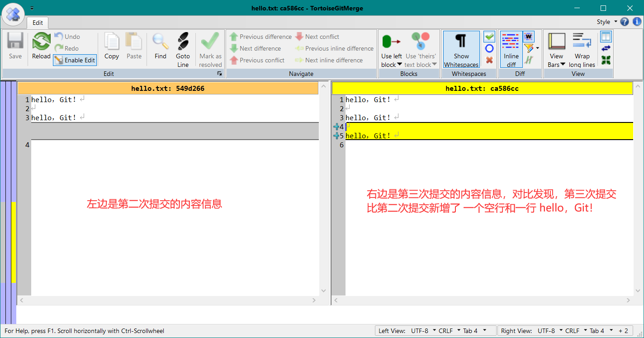Toggle Show Whitespaces
This screenshot has width=644, height=338.
point(461,50)
